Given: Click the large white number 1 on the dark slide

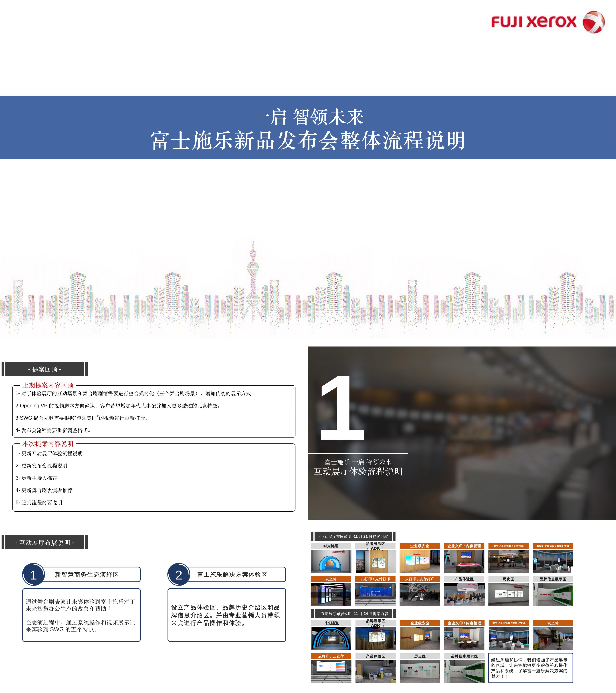Looking at the screenshot, I should 342,408.
